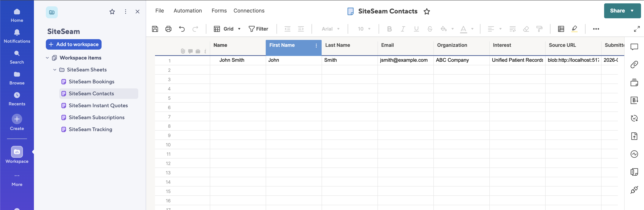This screenshot has height=210, width=644.
Task: Click the format painter icon
Action: (539, 29)
